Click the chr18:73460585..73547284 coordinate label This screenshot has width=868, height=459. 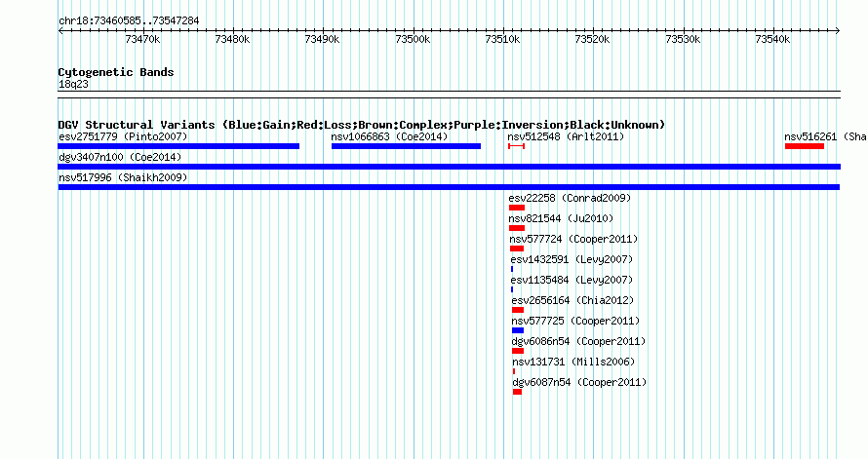(x=129, y=20)
